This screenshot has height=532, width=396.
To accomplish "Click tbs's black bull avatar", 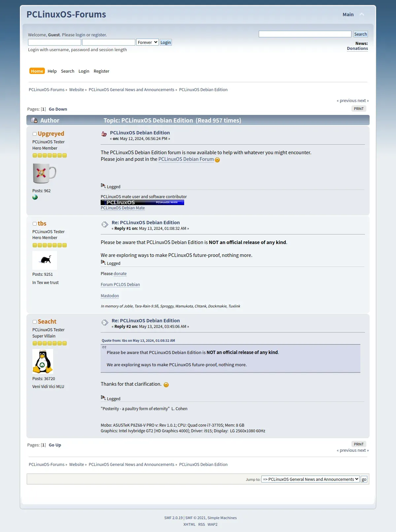I will tap(45, 260).
